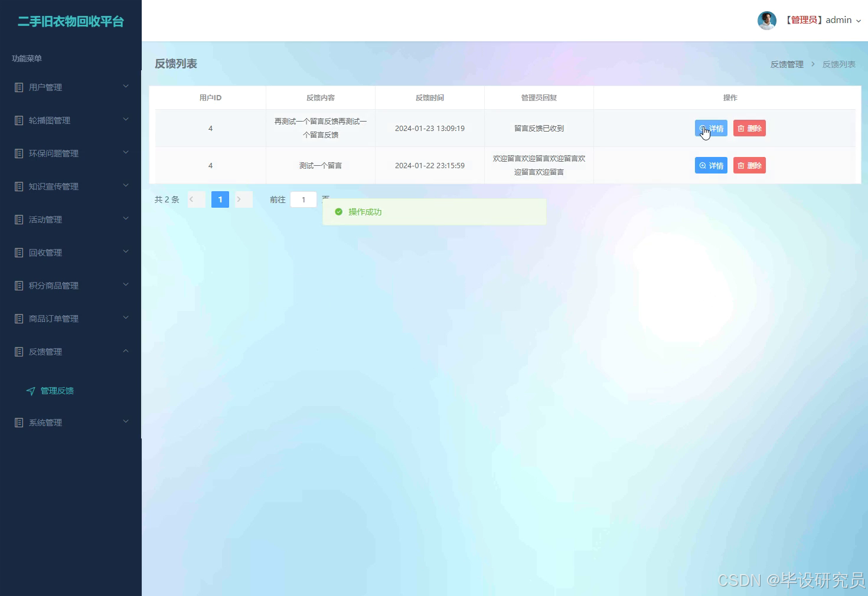This screenshot has height=596, width=868.
Task: Click the 留言反馈已收到 reply cell
Action: (539, 128)
